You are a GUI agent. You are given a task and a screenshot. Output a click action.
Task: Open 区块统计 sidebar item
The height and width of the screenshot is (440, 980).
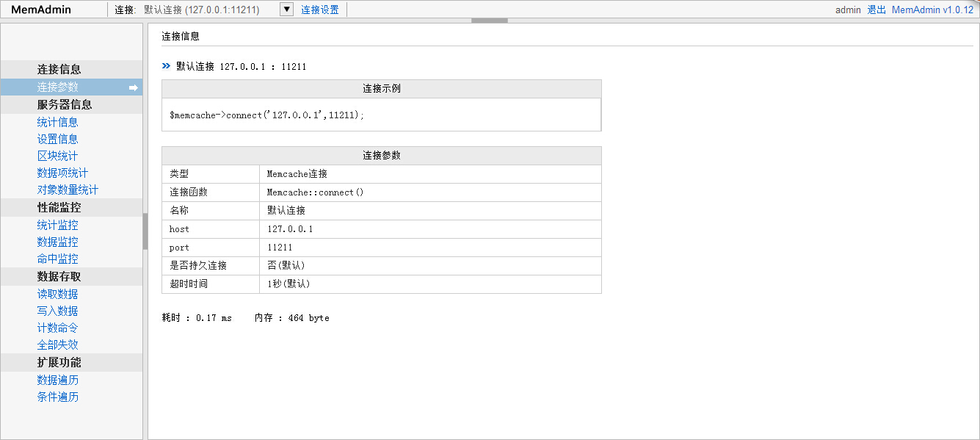57,156
